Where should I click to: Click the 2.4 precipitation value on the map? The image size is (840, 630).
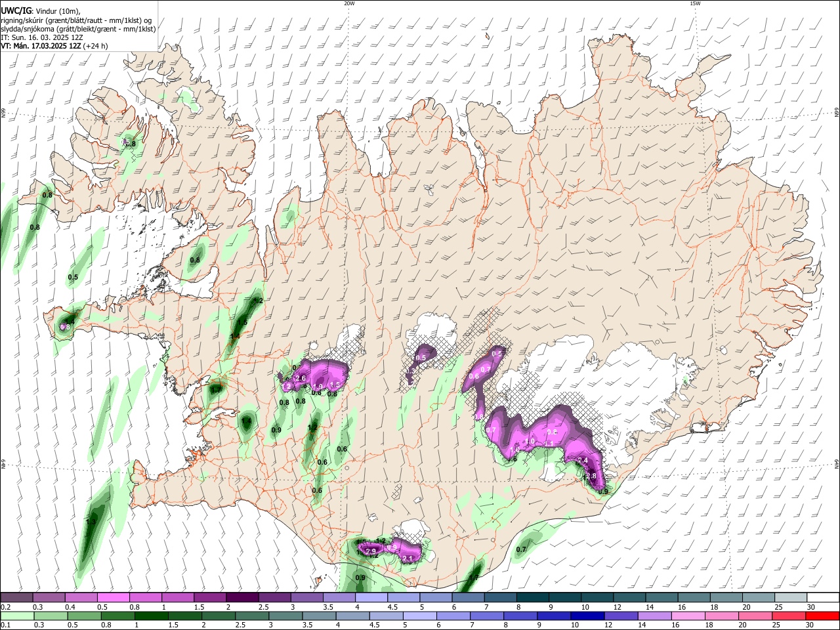[x=583, y=461]
